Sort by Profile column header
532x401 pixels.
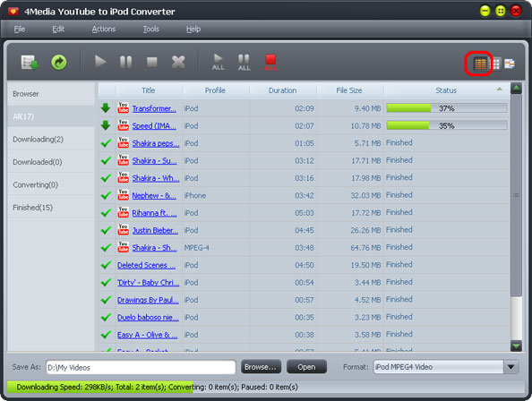click(x=215, y=90)
